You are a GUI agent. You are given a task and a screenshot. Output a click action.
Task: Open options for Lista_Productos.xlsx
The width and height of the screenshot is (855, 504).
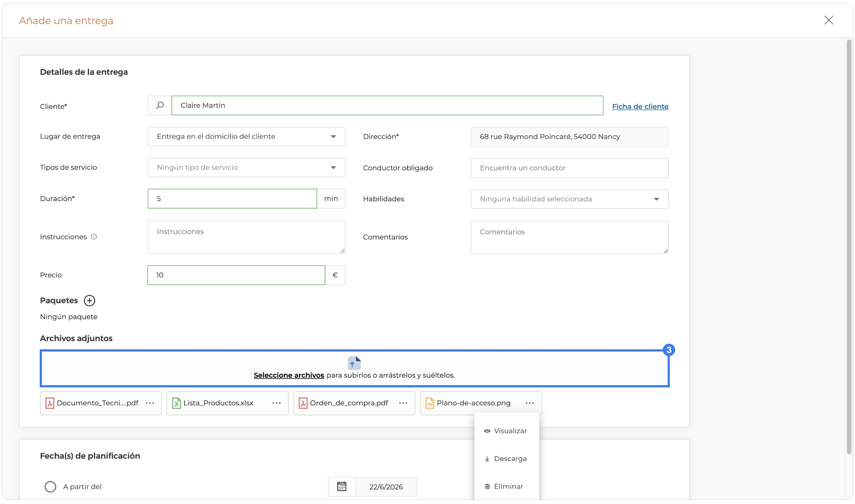pos(277,403)
